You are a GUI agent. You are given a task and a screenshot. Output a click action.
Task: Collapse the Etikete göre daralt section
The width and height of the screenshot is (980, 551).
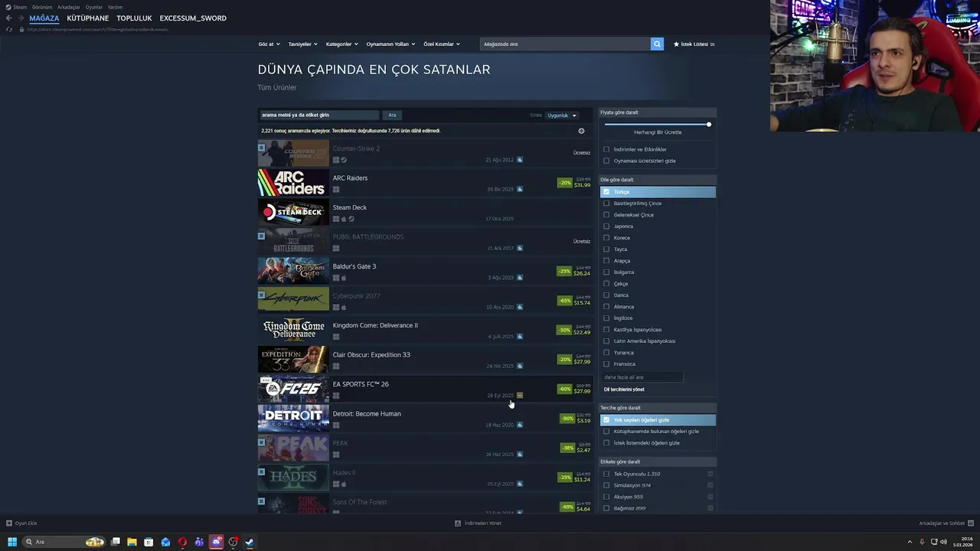coord(658,461)
